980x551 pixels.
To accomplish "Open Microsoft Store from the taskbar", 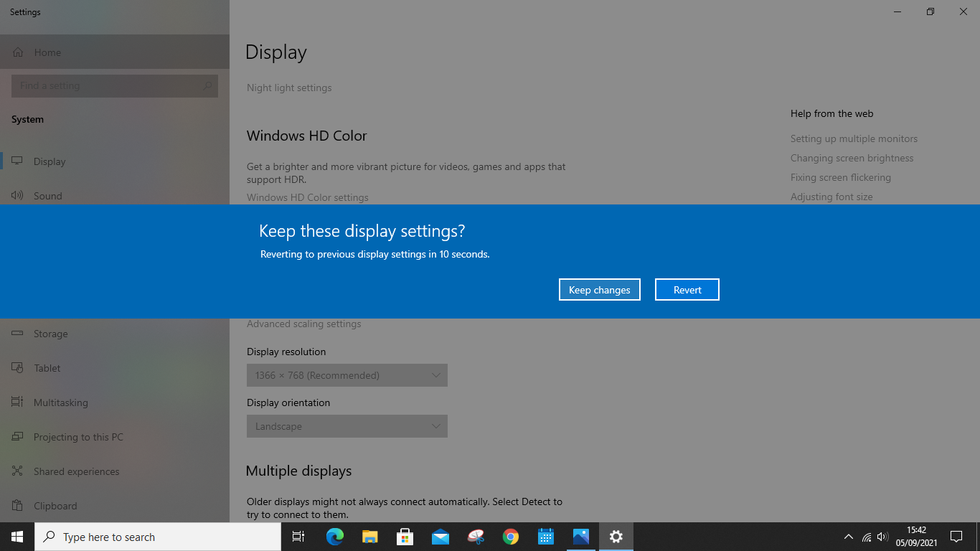I will pyautogui.click(x=405, y=537).
